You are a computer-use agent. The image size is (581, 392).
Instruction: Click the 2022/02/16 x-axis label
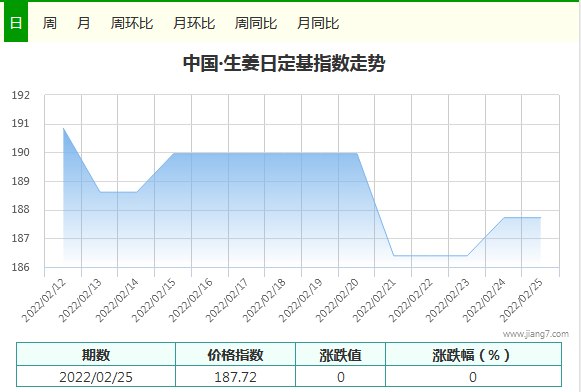(191, 301)
